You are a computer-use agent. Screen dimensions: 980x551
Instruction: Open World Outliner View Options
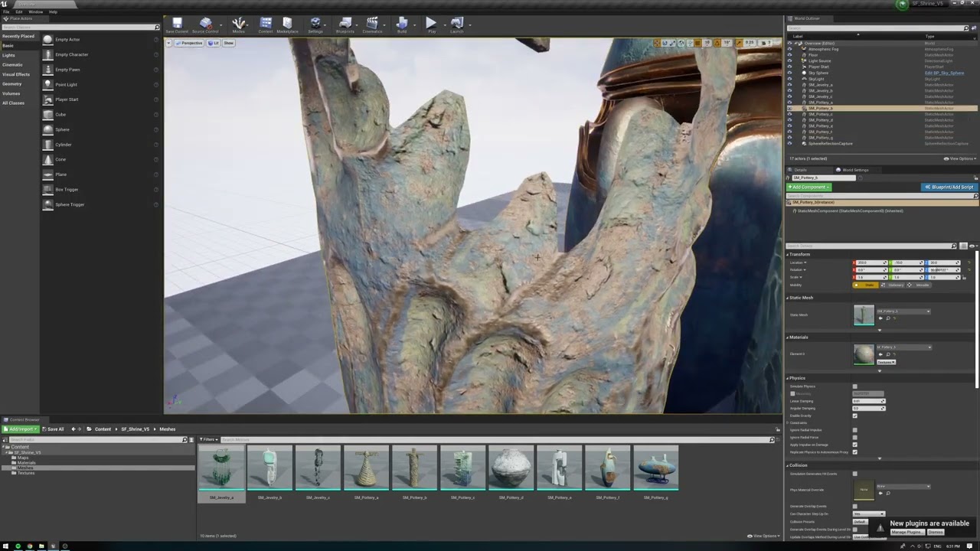(x=960, y=158)
